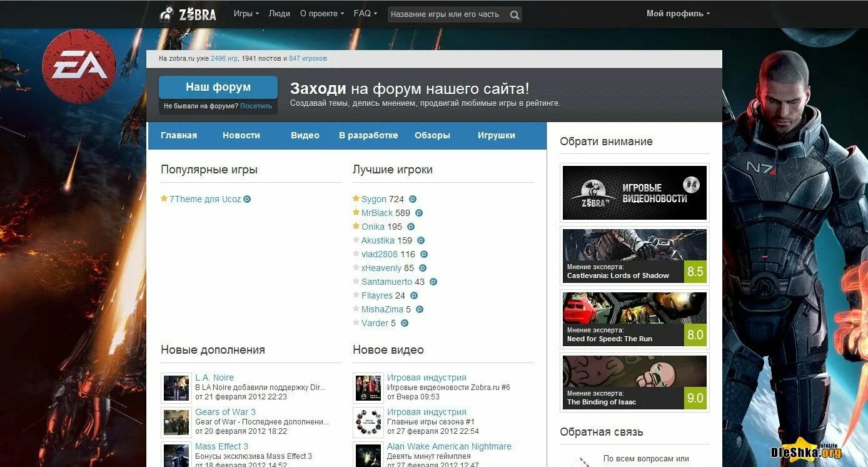This screenshot has height=467, width=868.
Task: Click round blue icon after 7Theme для Ucoz
Action: tap(247, 199)
